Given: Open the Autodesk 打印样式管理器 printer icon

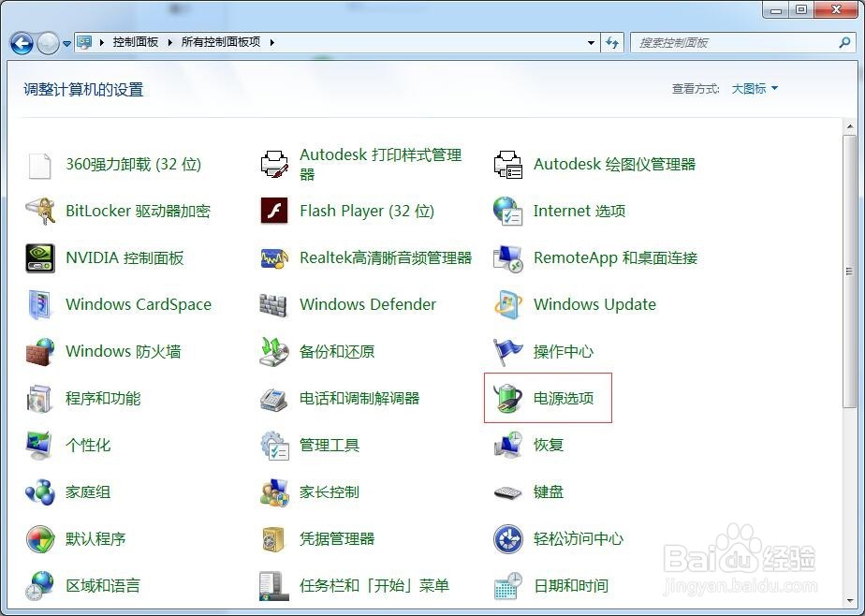Looking at the screenshot, I should pyautogui.click(x=274, y=165).
